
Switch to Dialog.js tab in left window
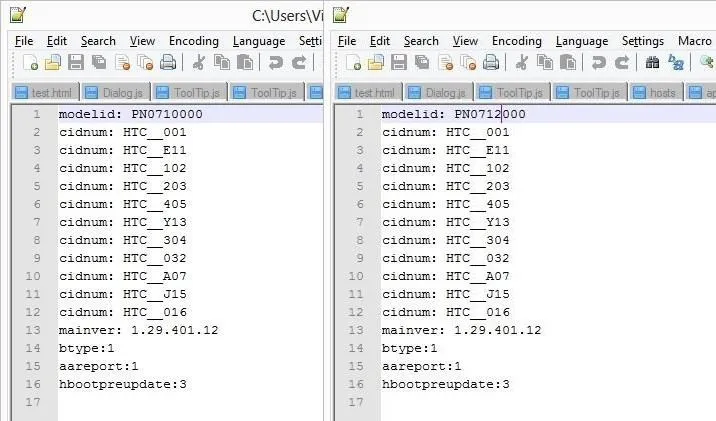[x=116, y=93]
